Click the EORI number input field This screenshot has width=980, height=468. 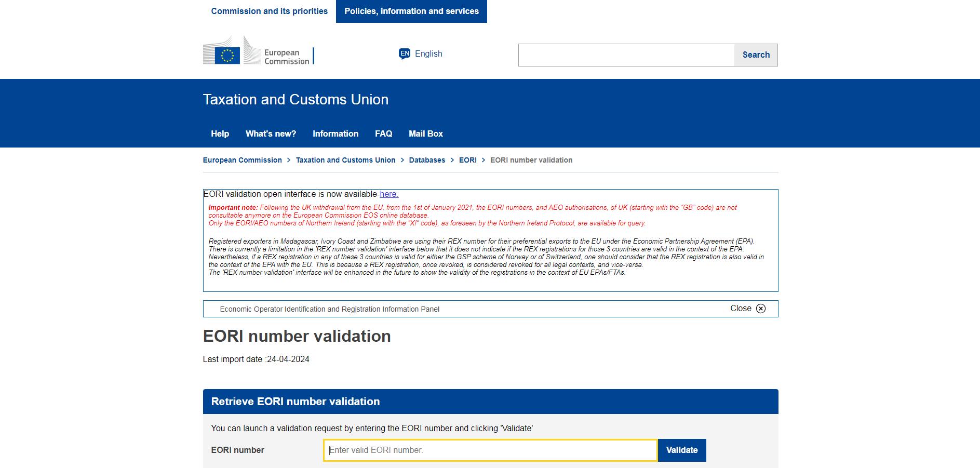pyautogui.click(x=490, y=450)
